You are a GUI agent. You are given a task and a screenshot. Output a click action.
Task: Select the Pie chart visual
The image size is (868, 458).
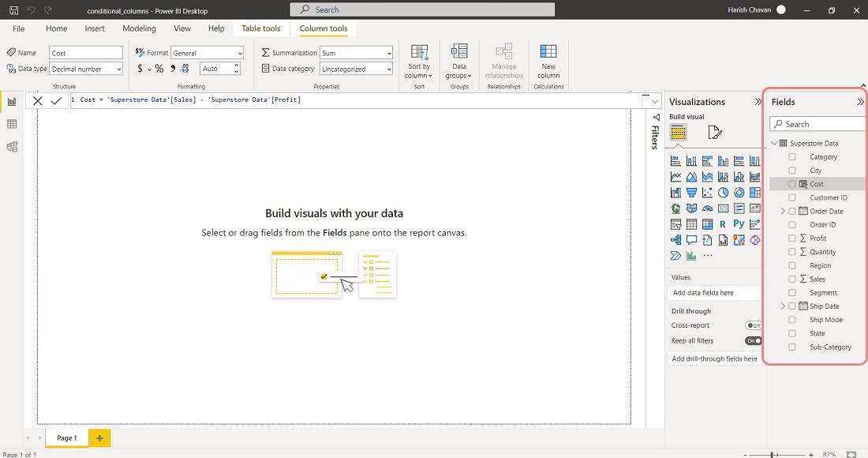click(723, 193)
